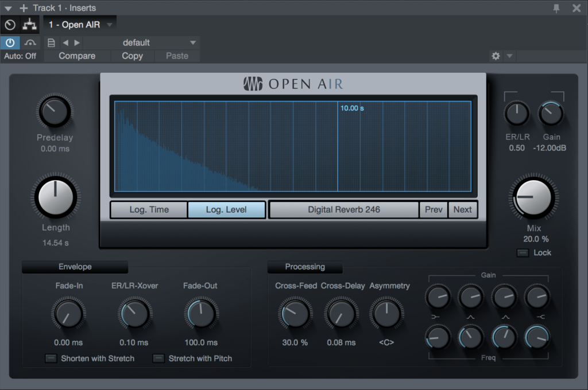
Task: Click the ER/LR value 0.50
Action: (x=517, y=148)
